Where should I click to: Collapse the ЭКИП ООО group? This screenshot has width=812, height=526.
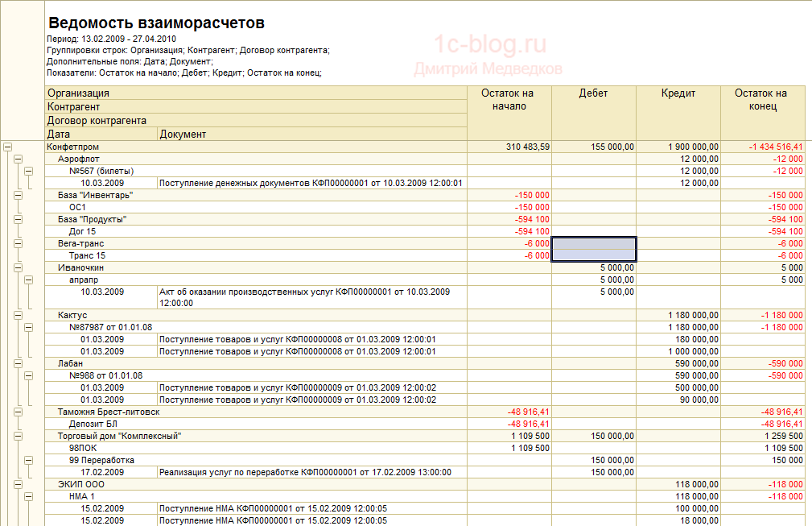point(19,484)
